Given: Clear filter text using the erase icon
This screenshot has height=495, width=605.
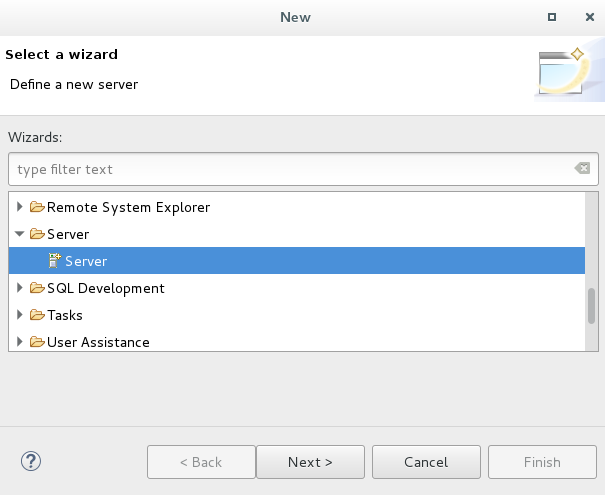Looking at the screenshot, I should (582, 169).
